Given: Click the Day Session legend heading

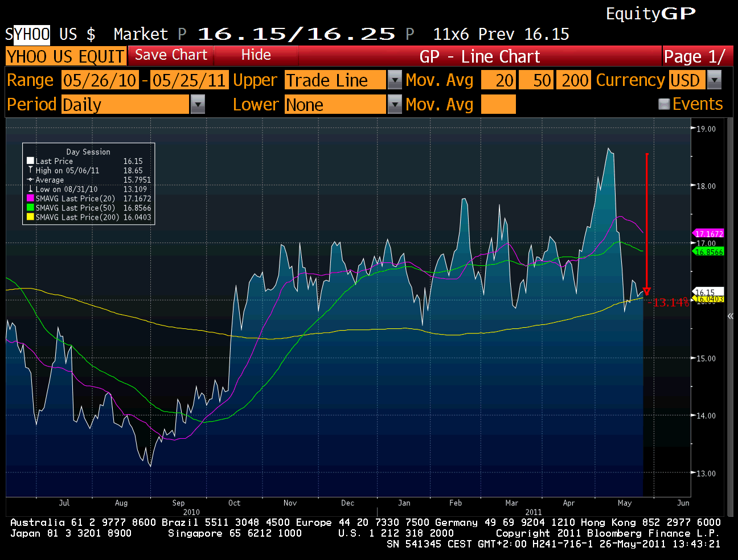Looking at the screenshot, I should (x=88, y=152).
